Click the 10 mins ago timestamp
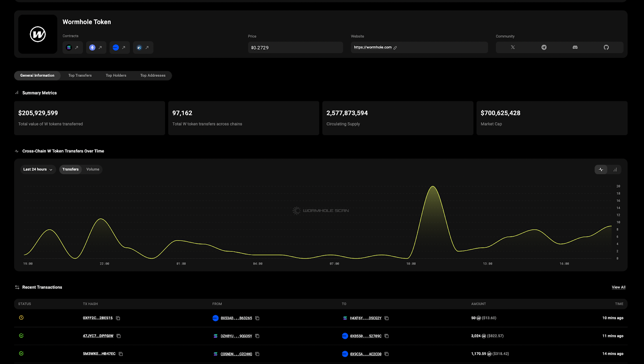This screenshot has width=644, height=364. pos(613,318)
